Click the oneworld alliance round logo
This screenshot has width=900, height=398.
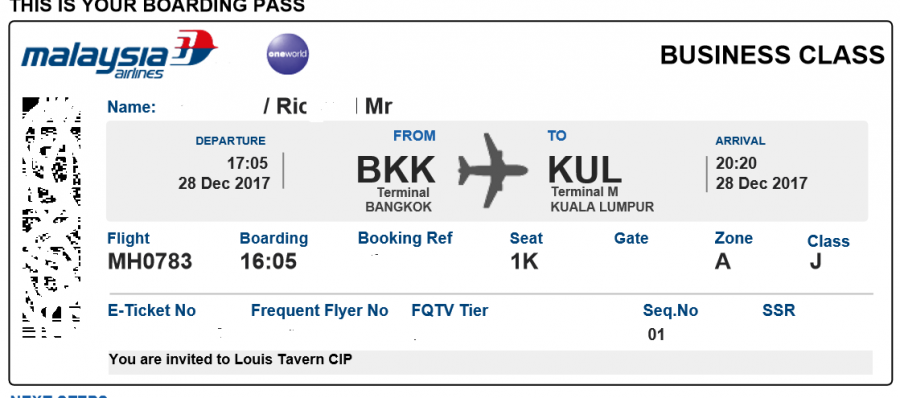pos(288,54)
